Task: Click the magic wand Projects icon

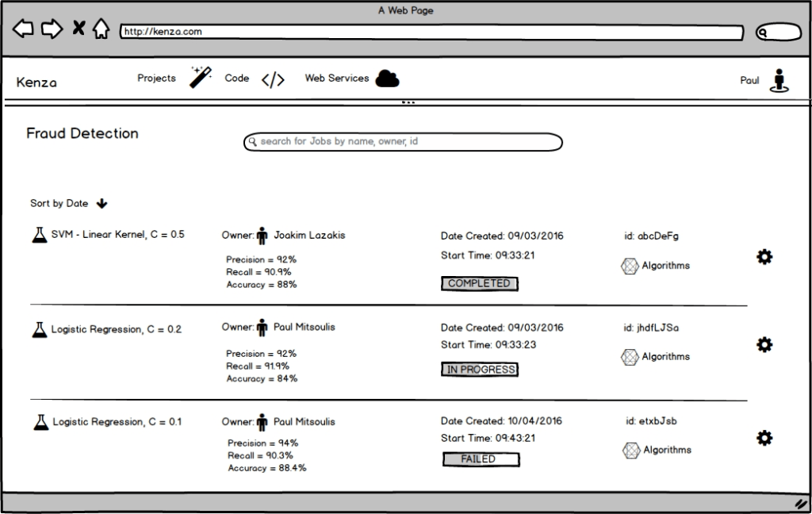Action: pyautogui.click(x=201, y=77)
